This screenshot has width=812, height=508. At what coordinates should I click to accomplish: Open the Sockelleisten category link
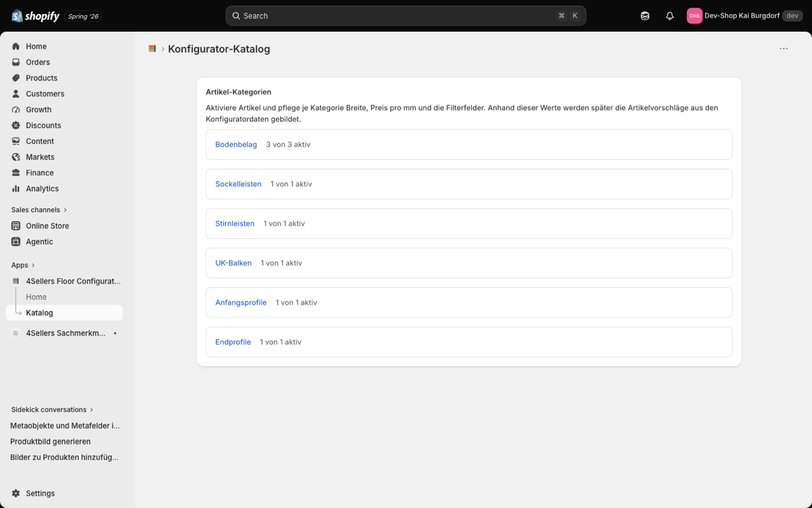click(239, 184)
